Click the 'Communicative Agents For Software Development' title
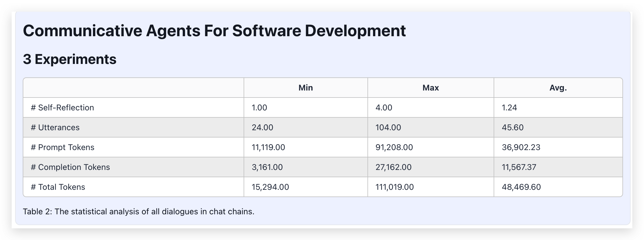This screenshot has height=240, width=644. [x=214, y=31]
